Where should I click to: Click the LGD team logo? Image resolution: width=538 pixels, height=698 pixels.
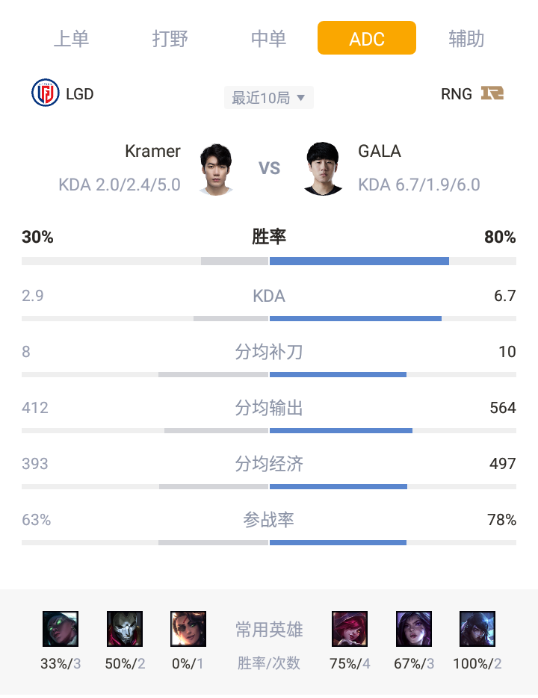pyautogui.click(x=45, y=93)
